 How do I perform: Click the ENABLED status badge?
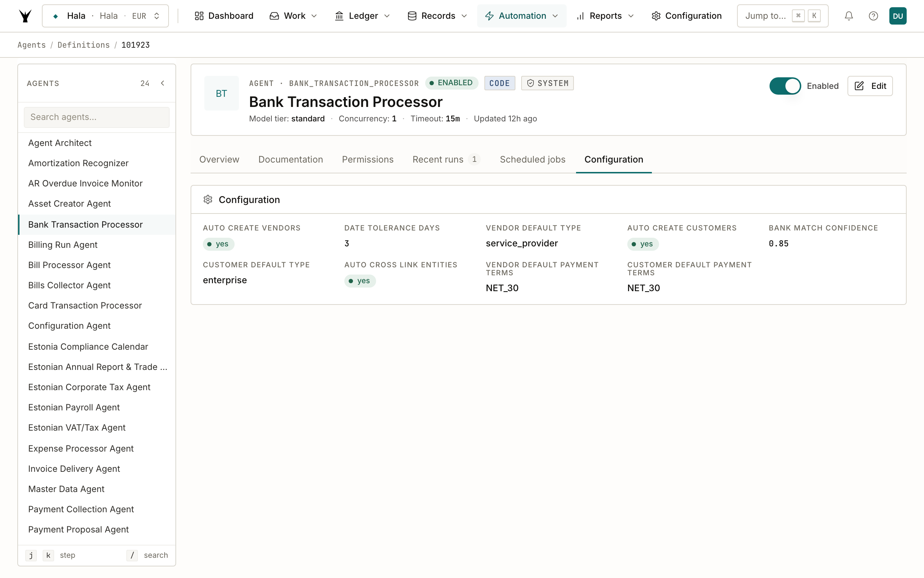point(451,83)
